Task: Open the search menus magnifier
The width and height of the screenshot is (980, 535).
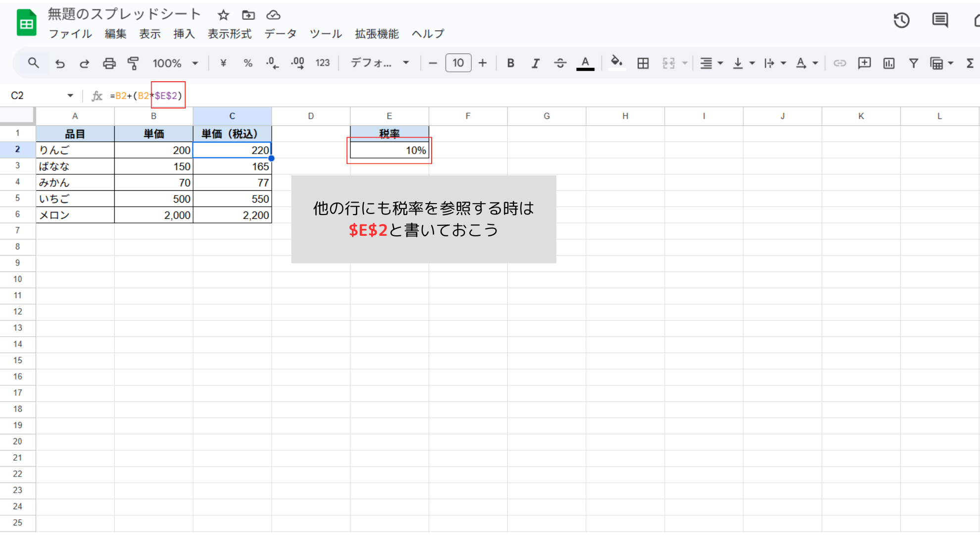Action: (33, 63)
